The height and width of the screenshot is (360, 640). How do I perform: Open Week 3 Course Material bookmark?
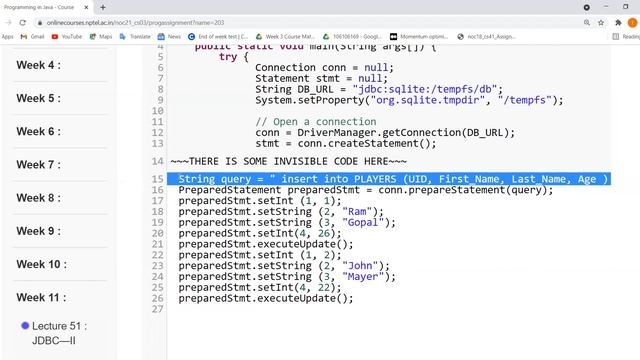(285, 37)
